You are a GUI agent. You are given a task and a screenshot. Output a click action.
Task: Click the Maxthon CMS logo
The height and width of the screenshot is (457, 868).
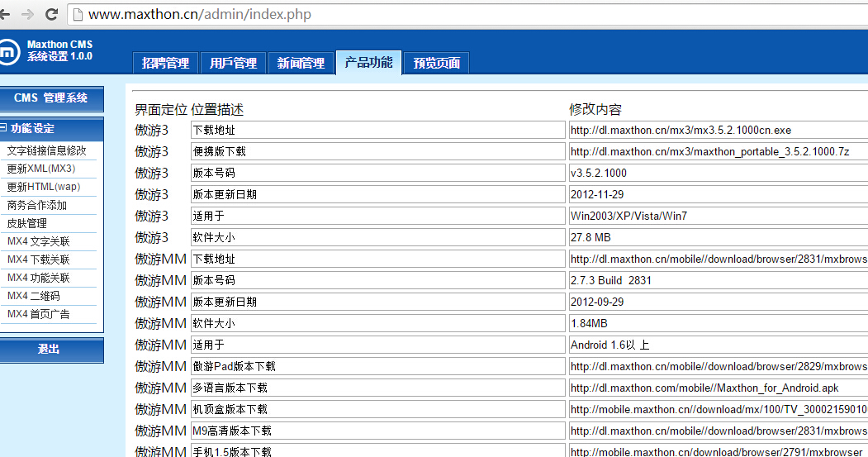[7, 53]
